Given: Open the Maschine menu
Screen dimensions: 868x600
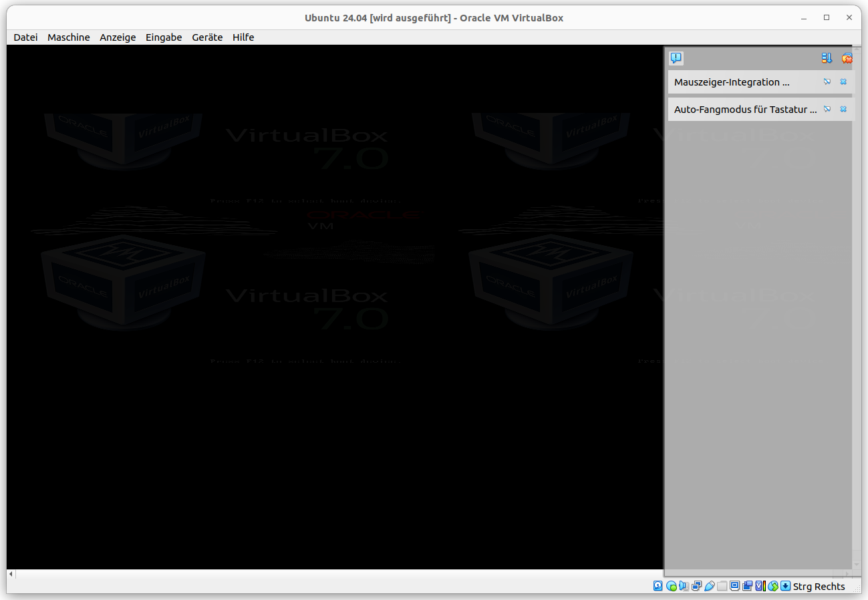Looking at the screenshot, I should 68,37.
